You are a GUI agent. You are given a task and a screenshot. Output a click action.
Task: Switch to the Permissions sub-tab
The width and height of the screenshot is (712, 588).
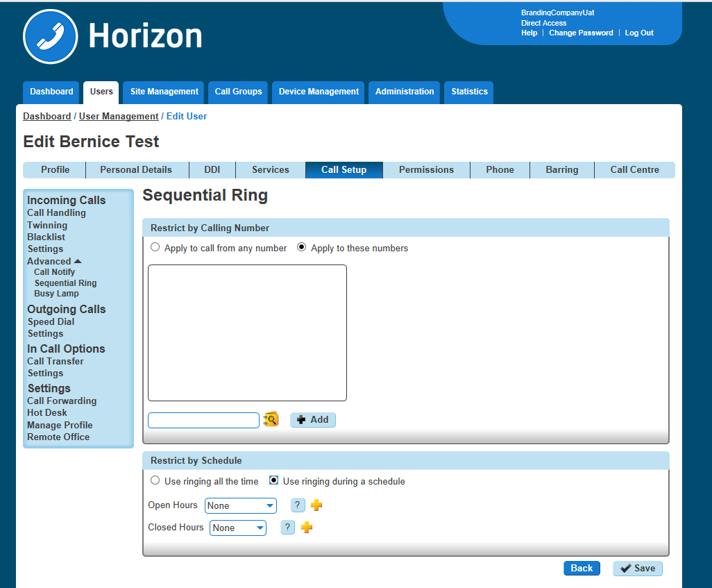coord(426,170)
